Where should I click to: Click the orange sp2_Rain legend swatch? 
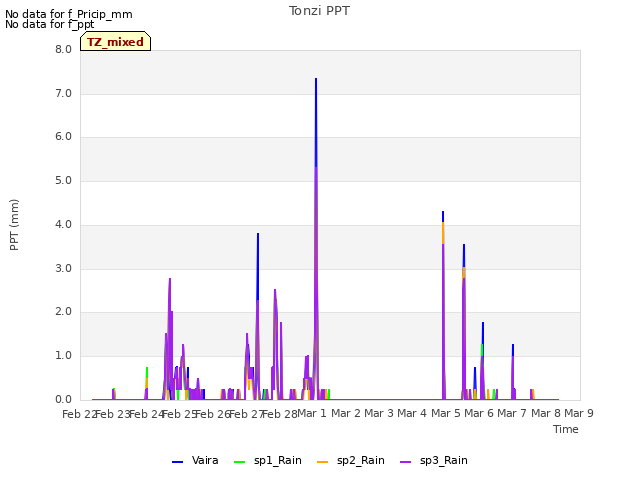[322, 462]
